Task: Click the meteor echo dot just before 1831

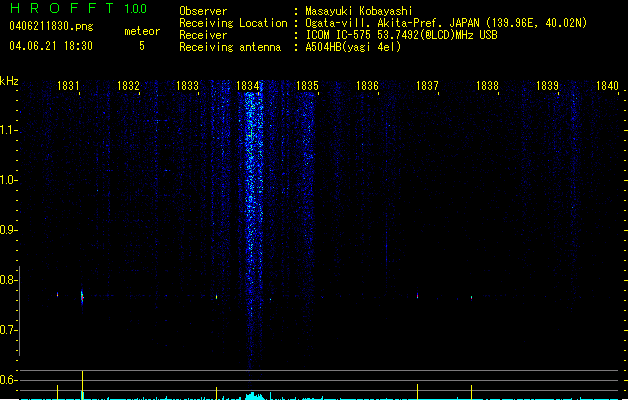Action: point(57,295)
